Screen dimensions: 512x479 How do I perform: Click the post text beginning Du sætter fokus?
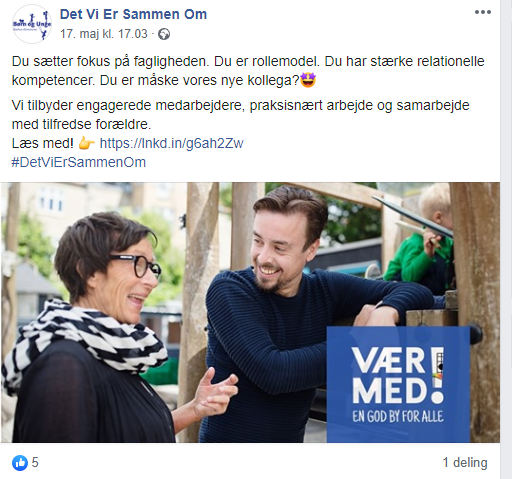click(x=248, y=71)
